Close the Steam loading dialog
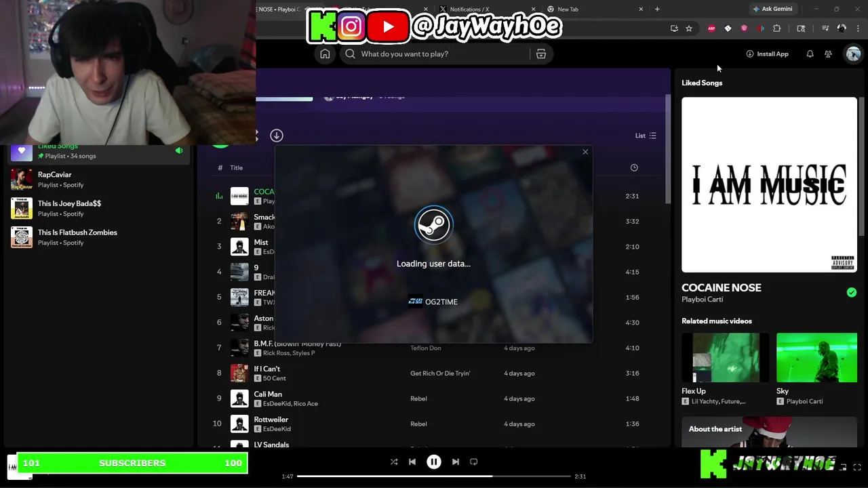 [585, 152]
